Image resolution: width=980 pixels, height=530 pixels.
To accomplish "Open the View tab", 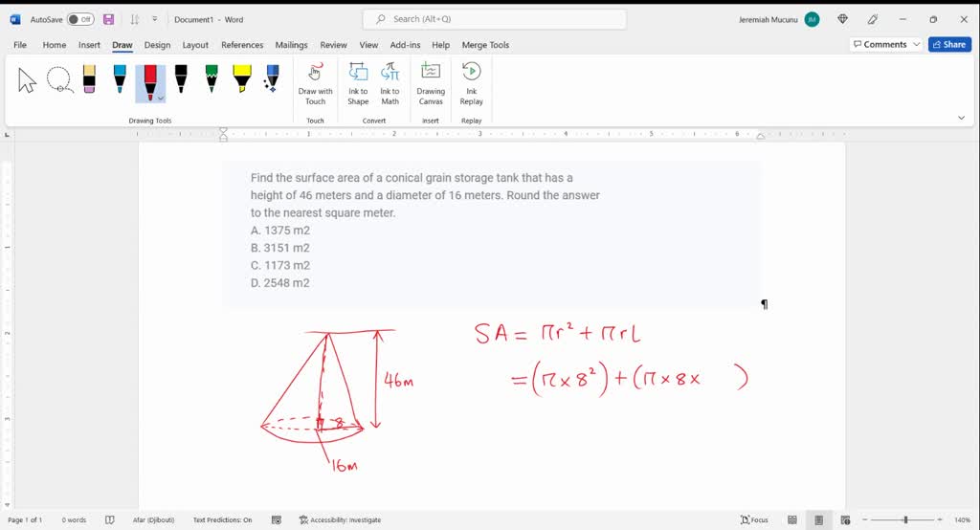I will [x=368, y=45].
